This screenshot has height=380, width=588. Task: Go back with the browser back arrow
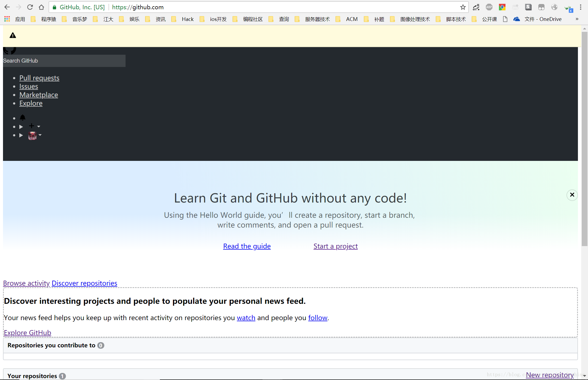pos(7,7)
